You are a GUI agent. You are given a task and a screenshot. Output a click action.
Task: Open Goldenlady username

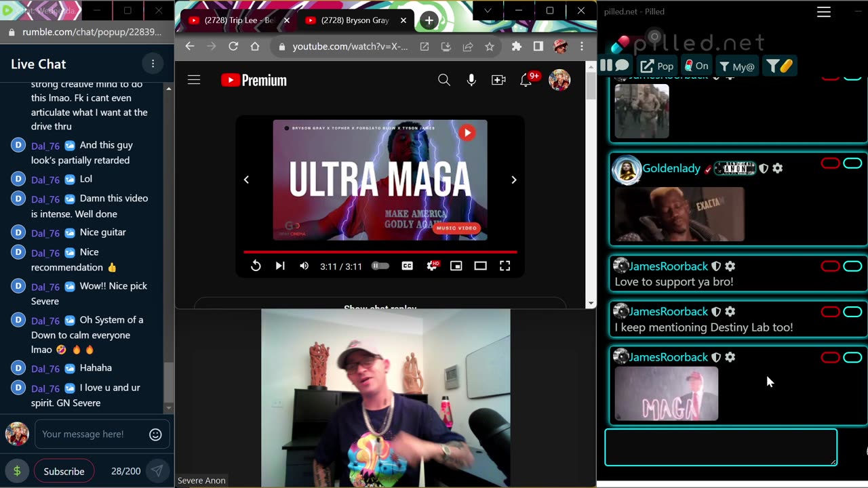pyautogui.click(x=671, y=168)
